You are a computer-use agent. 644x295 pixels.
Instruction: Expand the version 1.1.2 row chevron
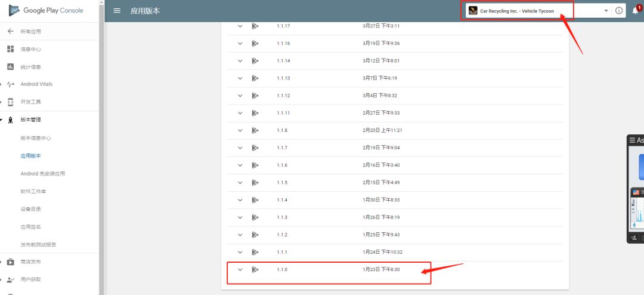tap(240, 235)
